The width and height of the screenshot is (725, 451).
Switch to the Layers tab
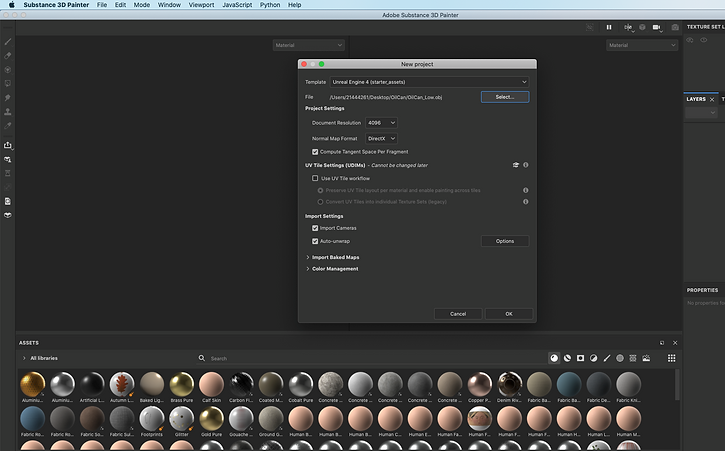pos(696,99)
